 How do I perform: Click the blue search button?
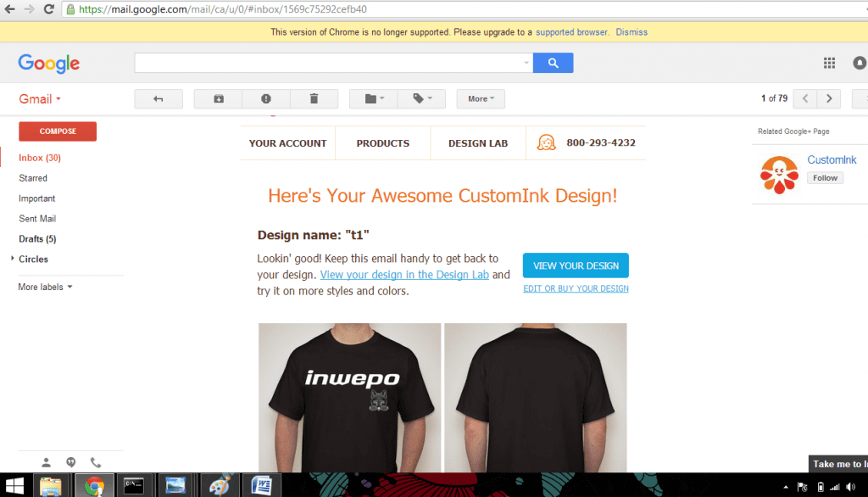click(553, 63)
